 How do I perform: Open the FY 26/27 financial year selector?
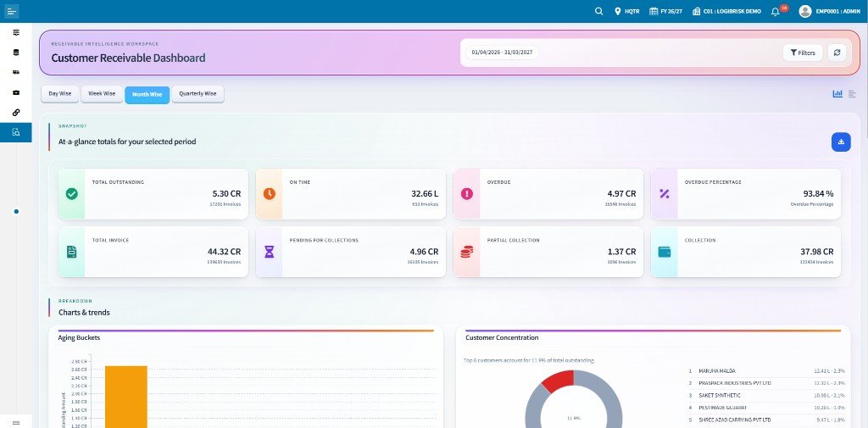tap(666, 11)
